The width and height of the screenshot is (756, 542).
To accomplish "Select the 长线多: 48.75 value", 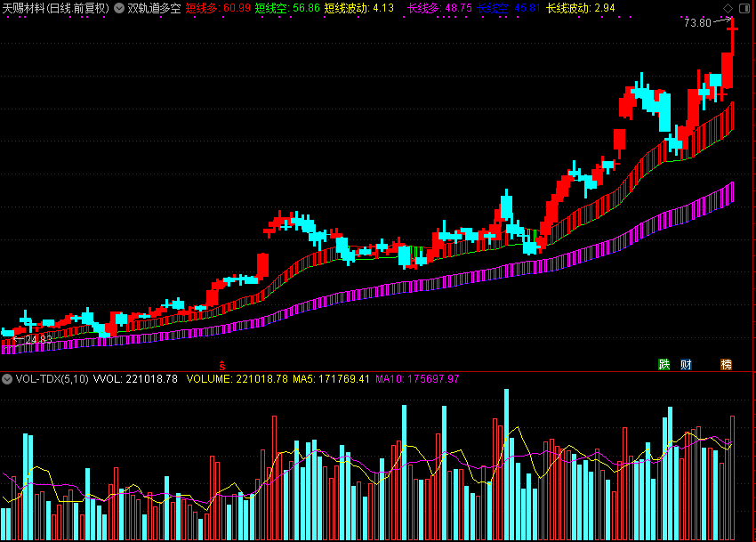I will pyautogui.click(x=439, y=8).
